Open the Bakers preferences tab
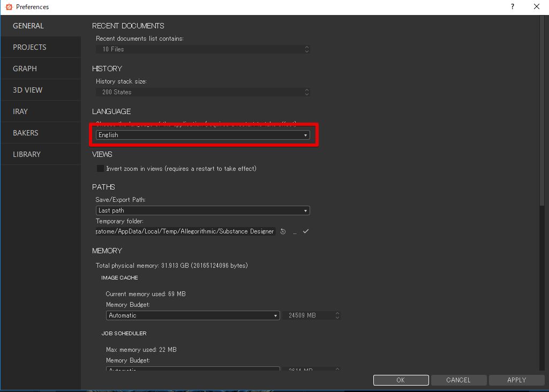Viewport: 549px width, 392px height. pos(41,133)
